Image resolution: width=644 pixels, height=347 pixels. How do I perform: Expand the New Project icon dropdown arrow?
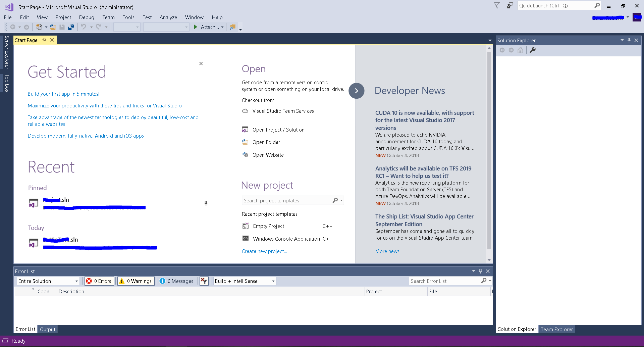point(46,27)
